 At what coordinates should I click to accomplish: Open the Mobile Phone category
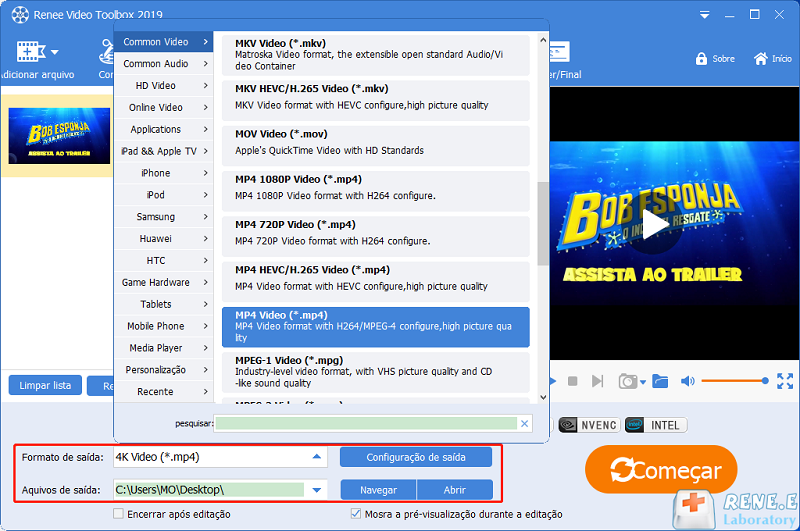click(164, 326)
